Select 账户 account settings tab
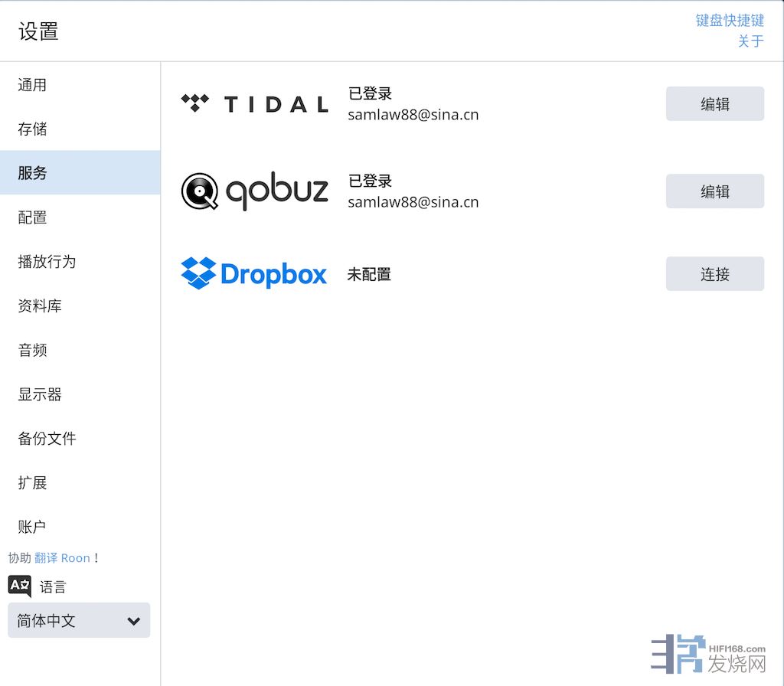Screen dimensions: 784x686 tap(32, 527)
